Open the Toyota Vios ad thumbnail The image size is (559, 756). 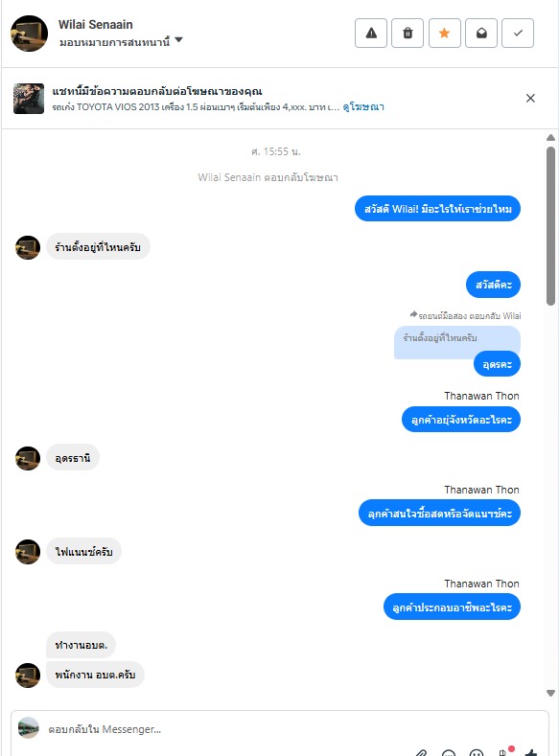pos(29,99)
